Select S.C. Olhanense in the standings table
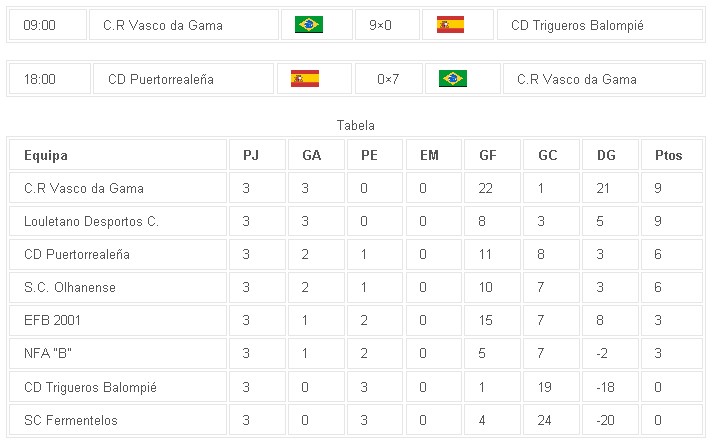The height and width of the screenshot is (442, 713). 70,287
